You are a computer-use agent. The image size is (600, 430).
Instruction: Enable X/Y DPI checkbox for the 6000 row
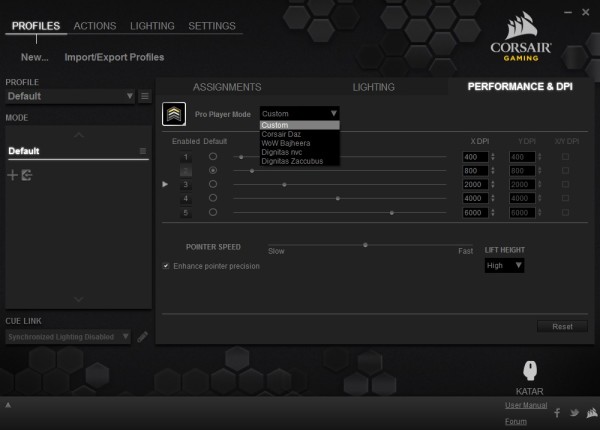point(565,212)
